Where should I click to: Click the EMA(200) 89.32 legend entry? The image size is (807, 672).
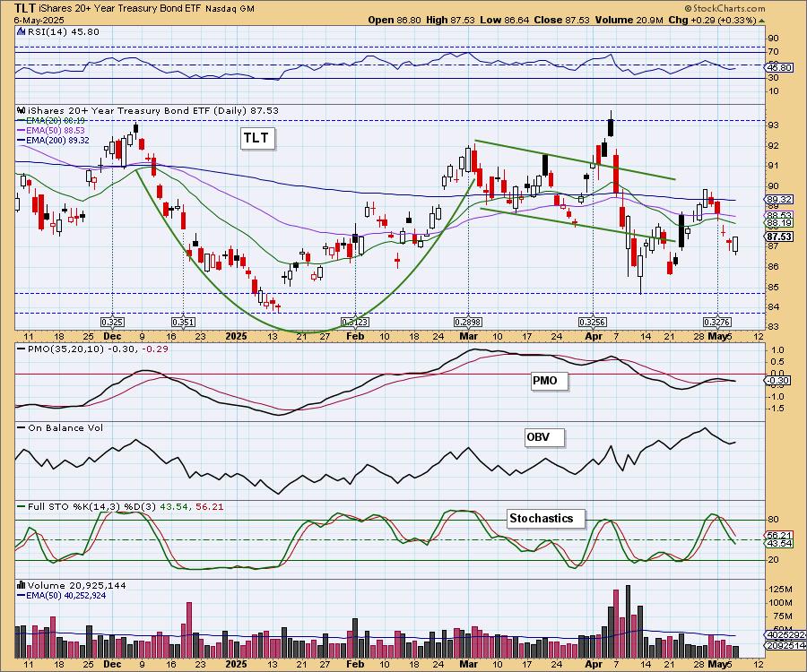(53, 141)
